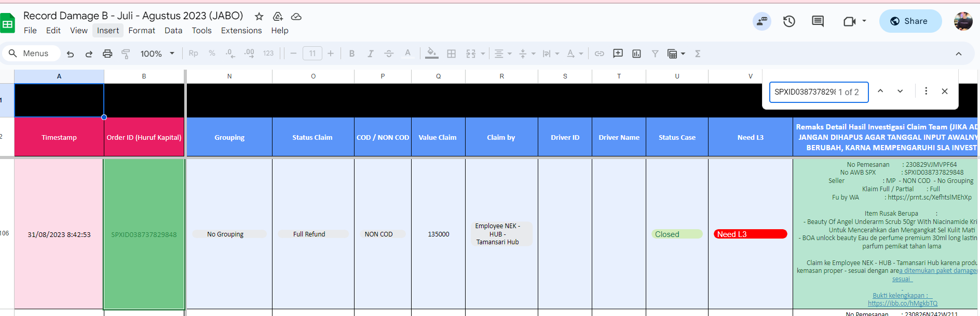Open the 123 more formats menu
Image resolution: width=980 pixels, height=316 pixels.
(x=268, y=54)
